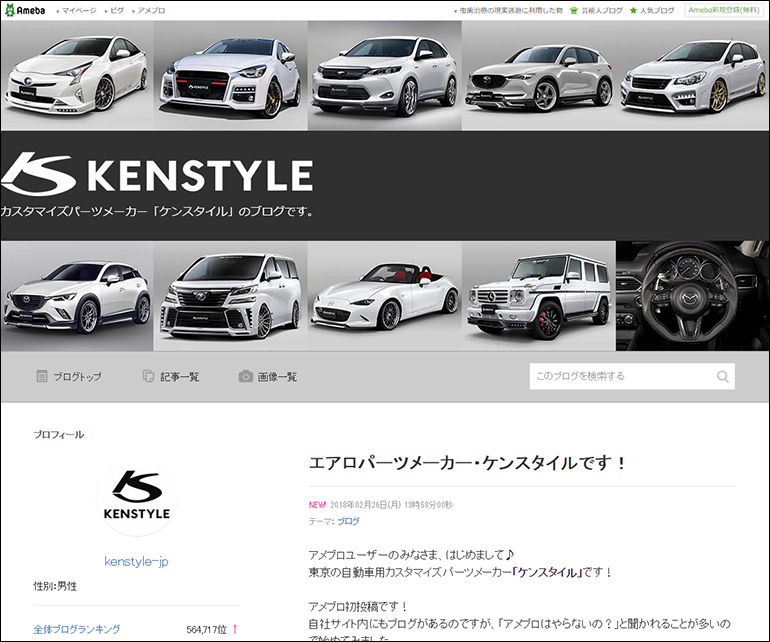Viewport: 770px width, 642px height.
Task: Open the アメブロ top link
Action: point(151,10)
